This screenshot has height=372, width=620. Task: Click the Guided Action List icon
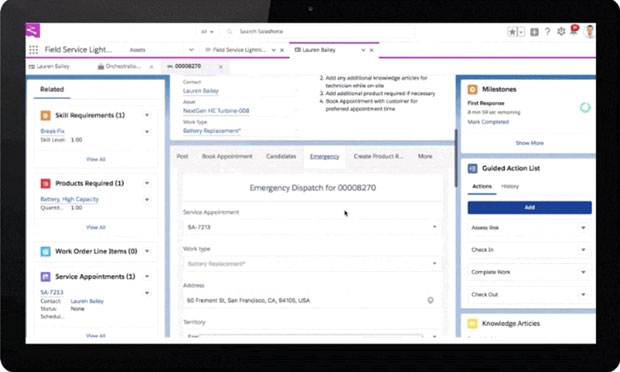coord(473,168)
